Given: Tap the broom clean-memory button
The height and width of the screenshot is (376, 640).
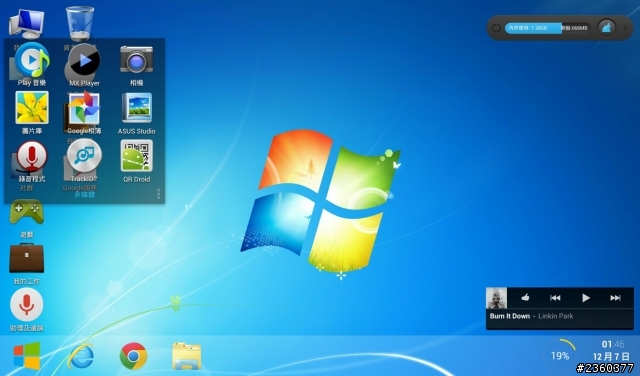Looking at the screenshot, I should click(607, 28).
